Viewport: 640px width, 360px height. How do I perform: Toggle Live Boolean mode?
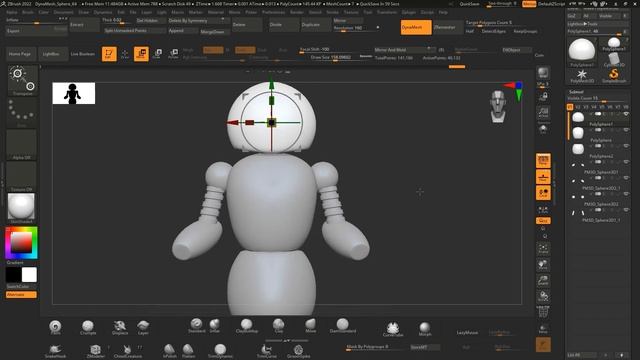coord(82,54)
